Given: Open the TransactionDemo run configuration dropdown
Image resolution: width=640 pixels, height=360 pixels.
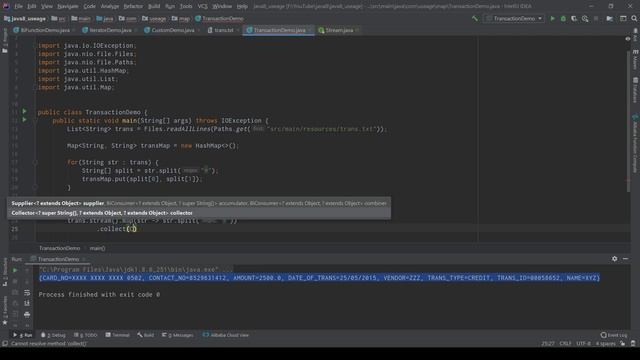Looking at the screenshot, I should [514, 18].
